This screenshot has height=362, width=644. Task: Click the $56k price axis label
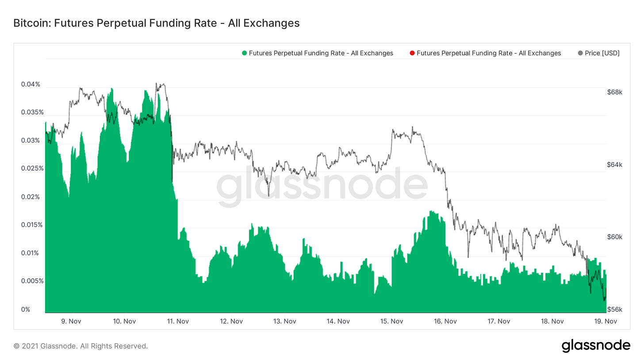pos(614,309)
